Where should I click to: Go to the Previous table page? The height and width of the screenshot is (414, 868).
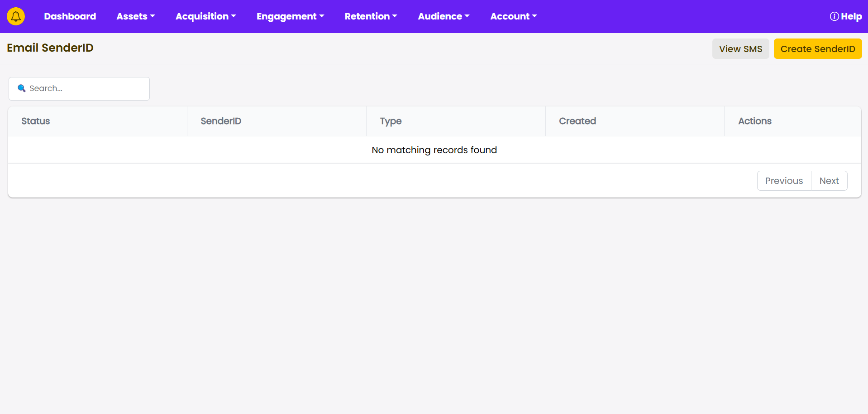[784, 181]
